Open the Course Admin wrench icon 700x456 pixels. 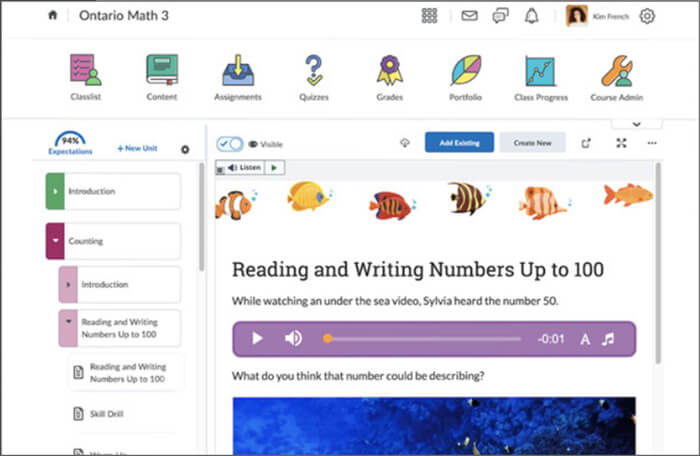pyautogui.click(x=617, y=71)
